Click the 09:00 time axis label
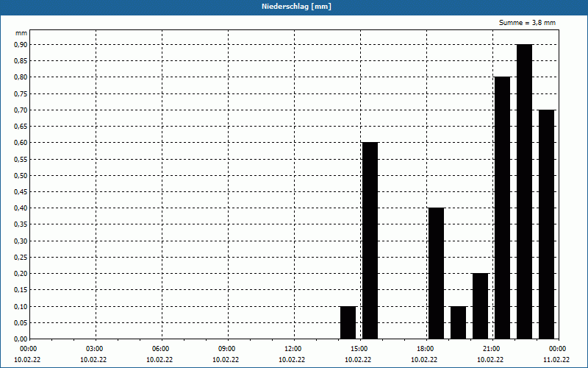Viewport: 588px width, 368px height. pos(228,349)
